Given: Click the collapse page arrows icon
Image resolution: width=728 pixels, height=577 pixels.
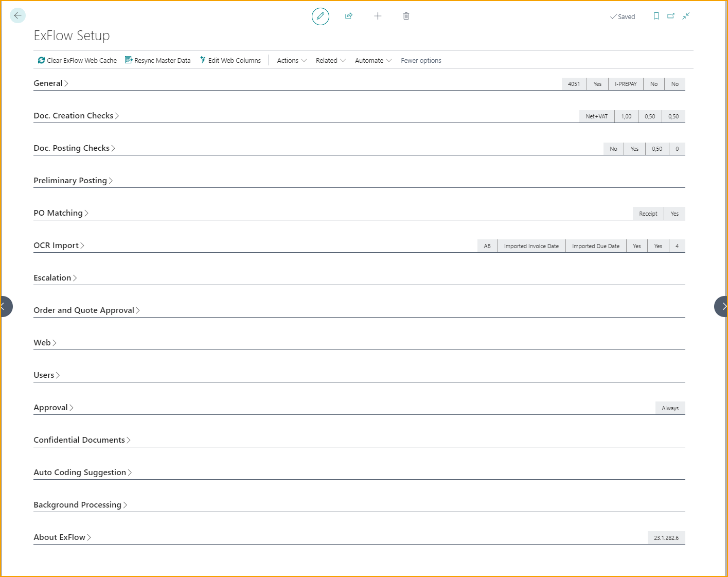Looking at the screenshot, I should [x=686, y=16].
